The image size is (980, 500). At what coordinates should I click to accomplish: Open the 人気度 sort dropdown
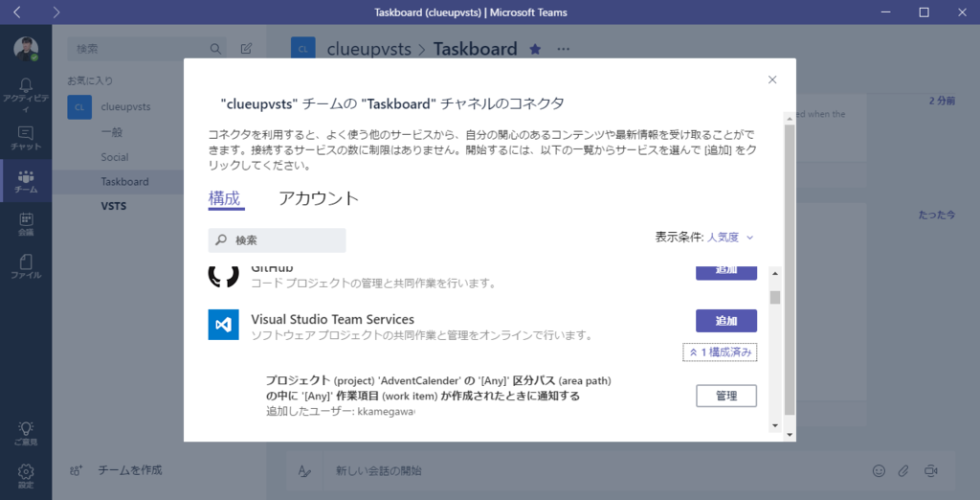tap(730, 238)
